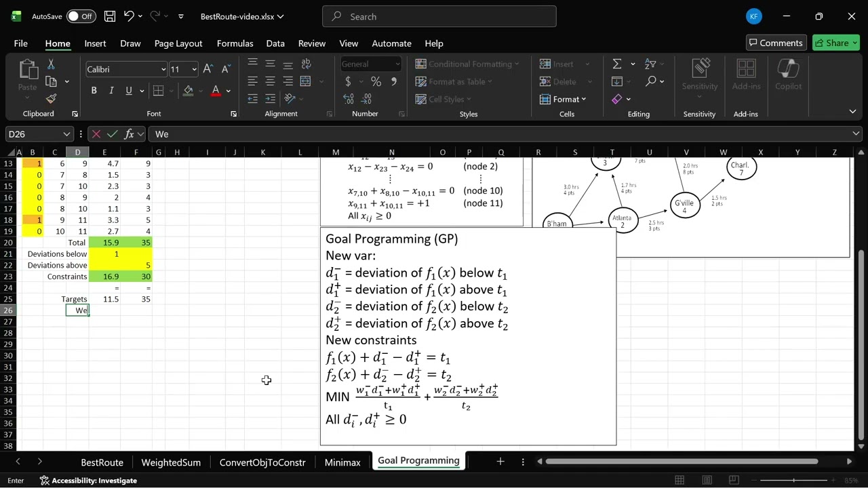Viewport: 868px width, 488px height.
Task: Toggle Underline formatting
Action: click(129, 90)
